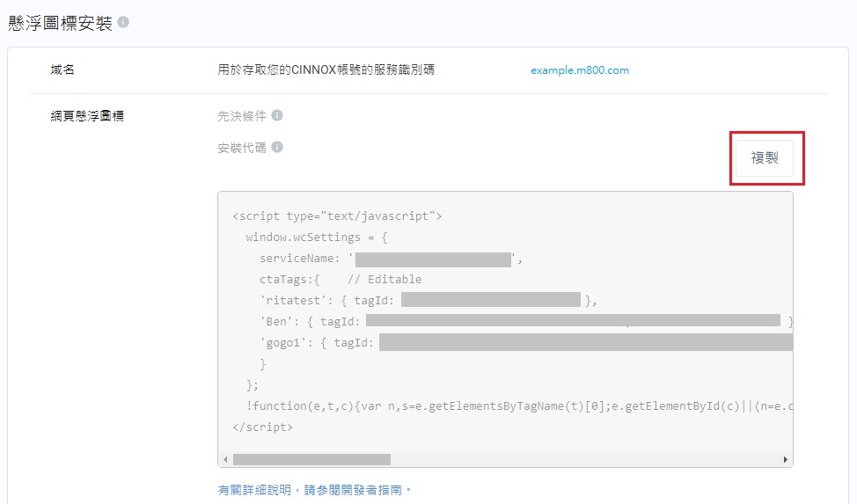Click the 網頁懸浮圖標 section label
This screenshot has height=504, width=857.
(x=88, y=116)
